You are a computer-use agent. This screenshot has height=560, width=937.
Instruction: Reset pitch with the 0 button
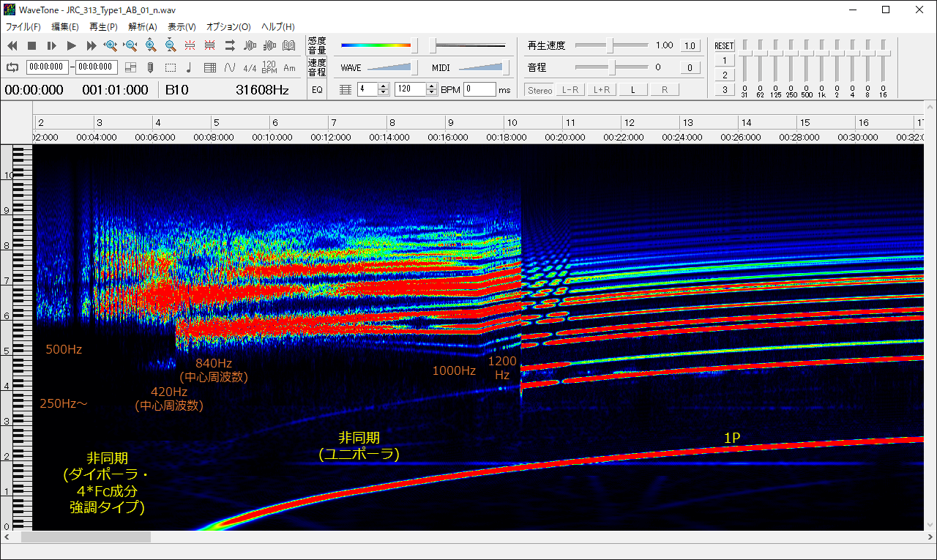pyautogui.click(x=690, y=67)
